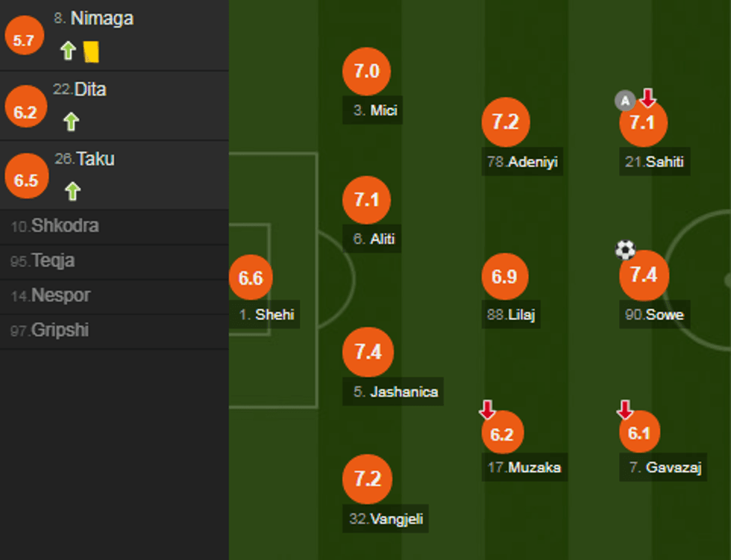Click the red substitution arrow above Gavazaj
Viewport: 731px width, 560px height.
[625, 409]
